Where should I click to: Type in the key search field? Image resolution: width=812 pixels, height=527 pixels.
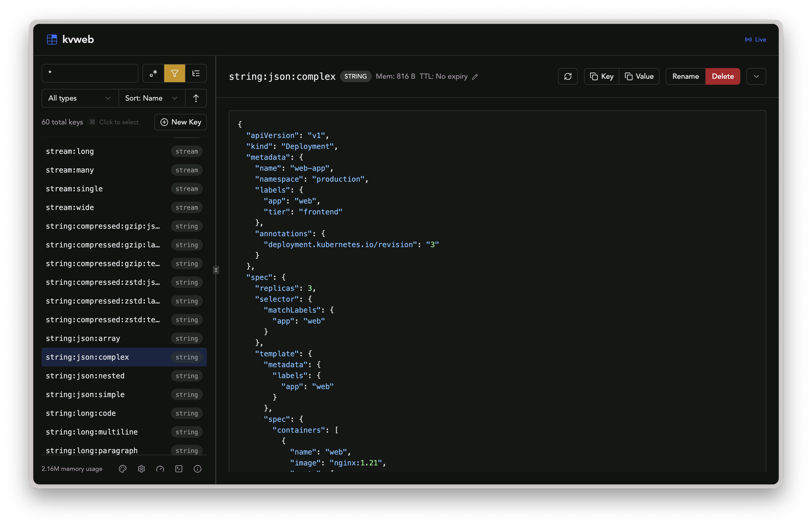pyautogui.click(x=90, y=73)
